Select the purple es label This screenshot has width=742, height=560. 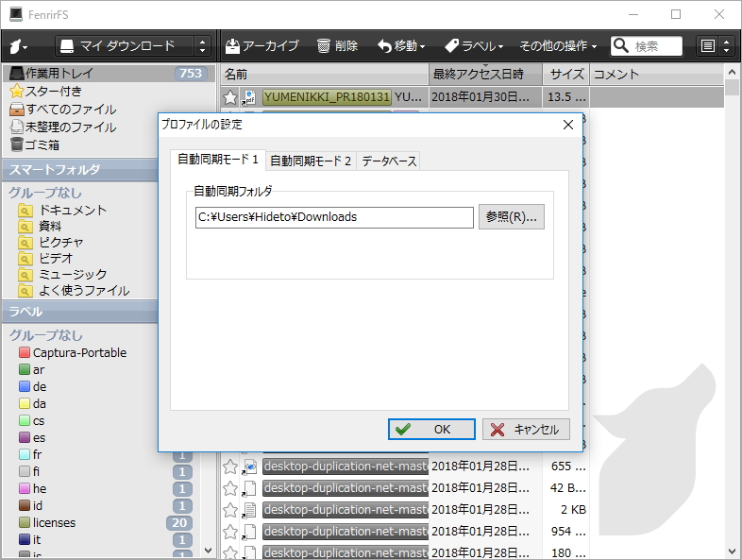coord(32,438)
